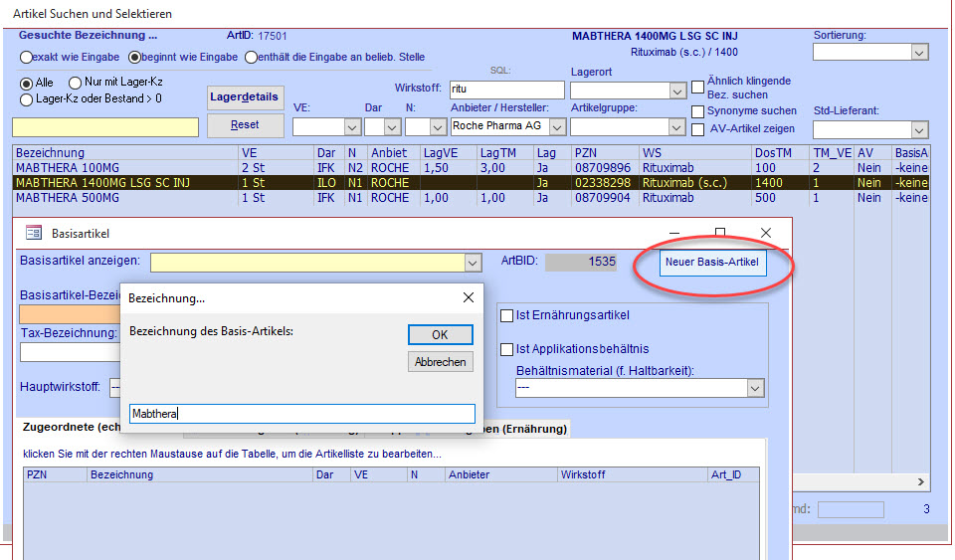Click PZN cell '02338298'
Screen dimensions: 955x560
pos(603,183)
